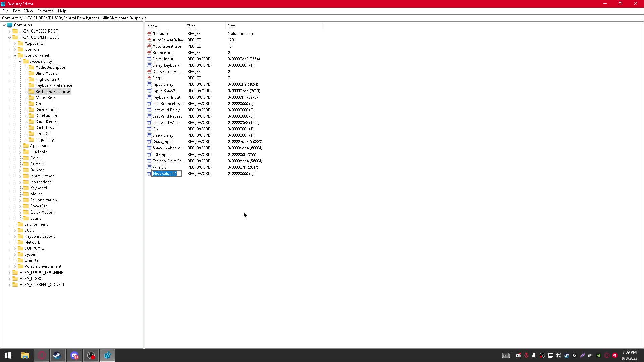Sort values by the Type column header
The width and height of the screenshot is (644, 362).
[205, 26]
